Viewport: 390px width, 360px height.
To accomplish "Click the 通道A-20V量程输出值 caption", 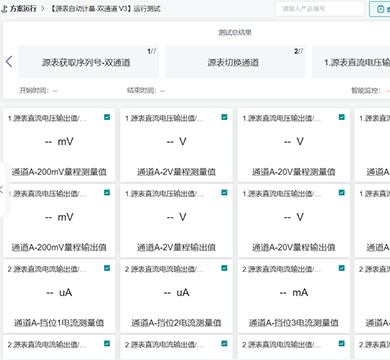I will pos(294,247).
